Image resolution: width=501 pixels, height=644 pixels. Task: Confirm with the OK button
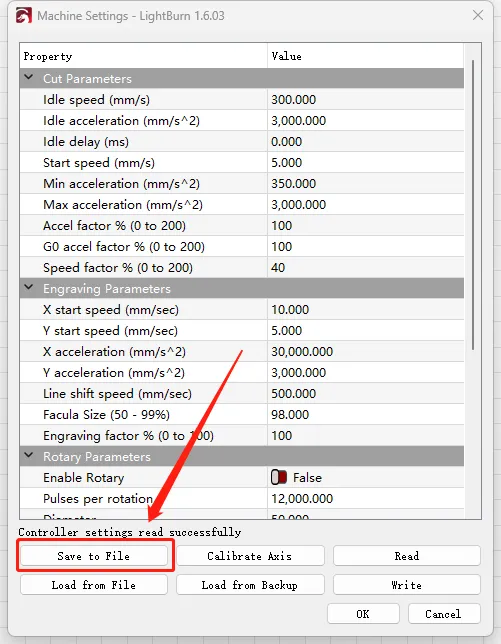tap(363, 614)
